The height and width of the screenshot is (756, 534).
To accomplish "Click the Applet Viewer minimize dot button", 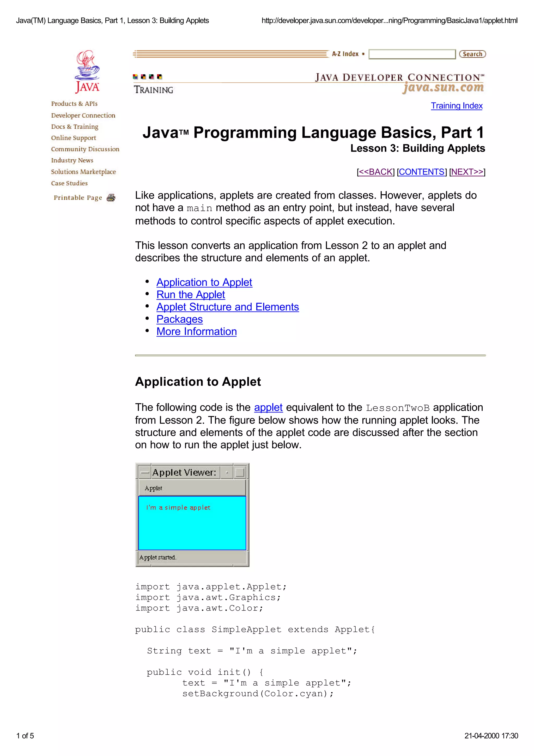I will point(227,472).
